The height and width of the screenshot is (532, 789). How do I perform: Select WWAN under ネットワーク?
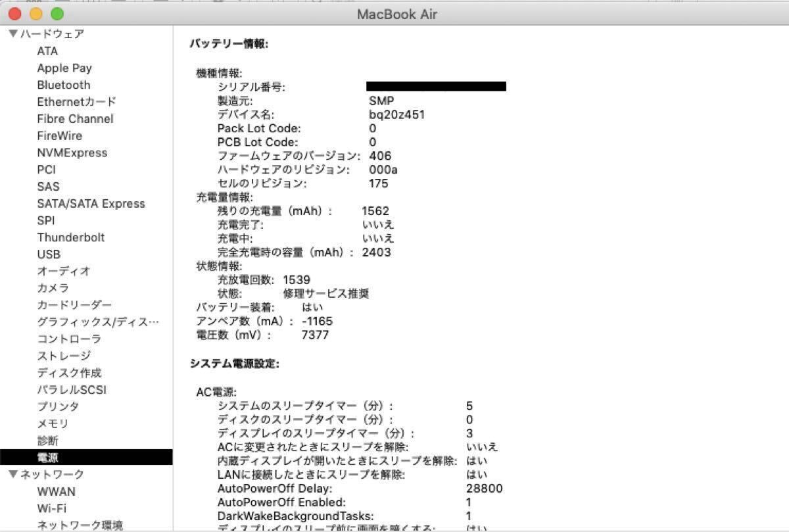(56, 491)
